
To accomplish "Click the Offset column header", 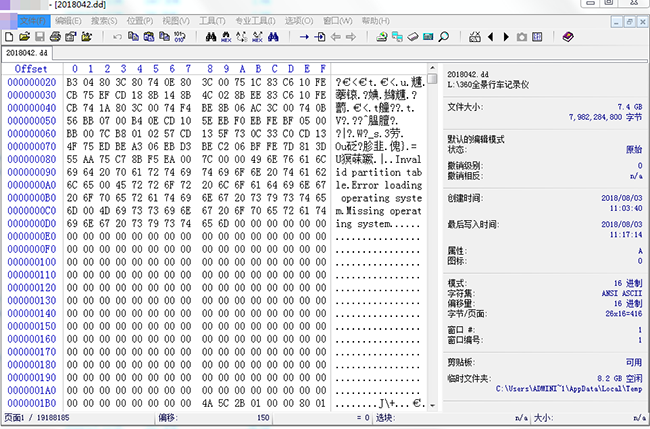I will click(30, 68).
